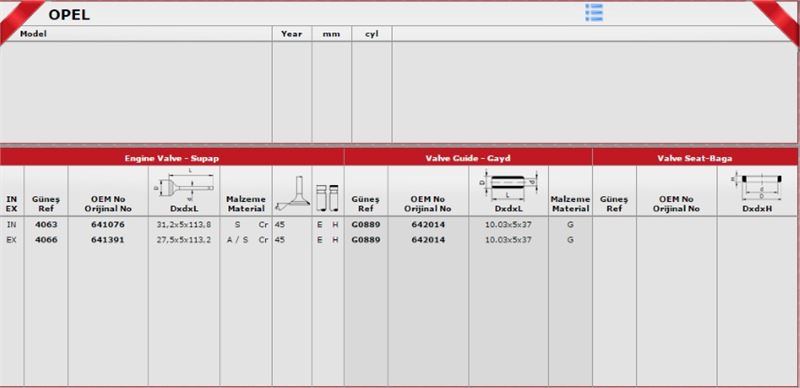Click the IN row label
The height and width of the screenshot is (388, 800).
(x=11, y=224)
